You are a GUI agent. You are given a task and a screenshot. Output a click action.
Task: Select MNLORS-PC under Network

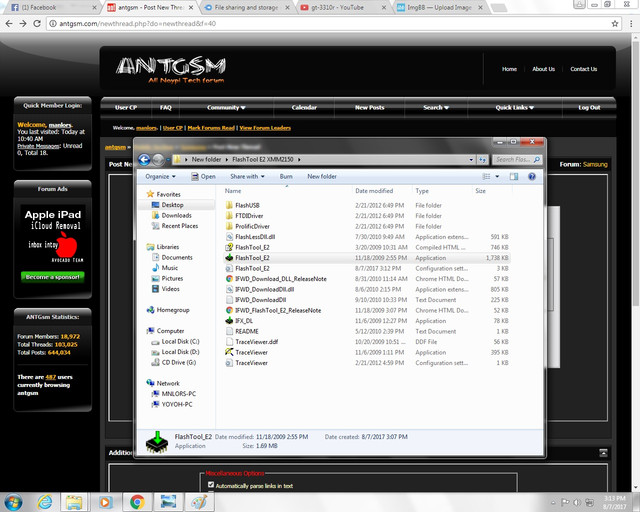point(178,394)
